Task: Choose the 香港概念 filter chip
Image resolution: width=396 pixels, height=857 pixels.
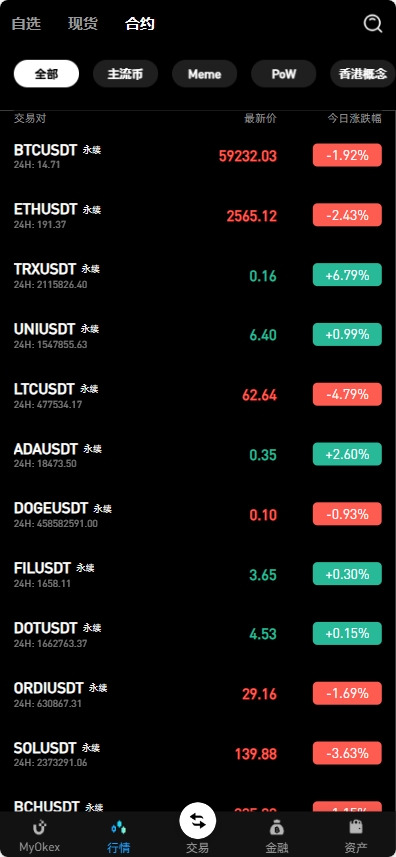Action: (x=363, y=74)
